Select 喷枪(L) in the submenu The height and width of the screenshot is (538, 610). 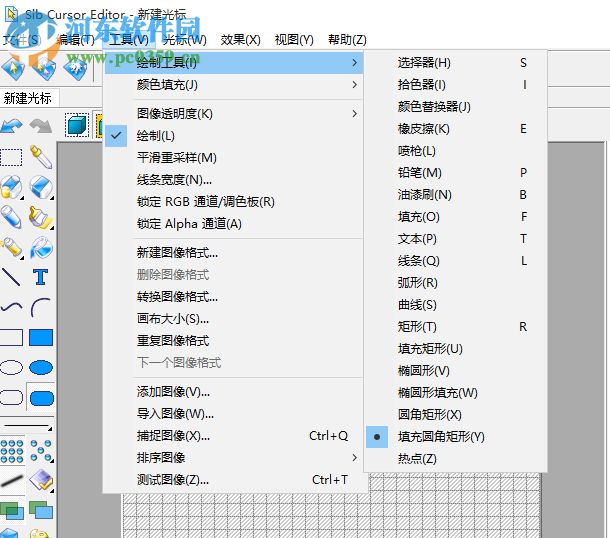(456, 151)
